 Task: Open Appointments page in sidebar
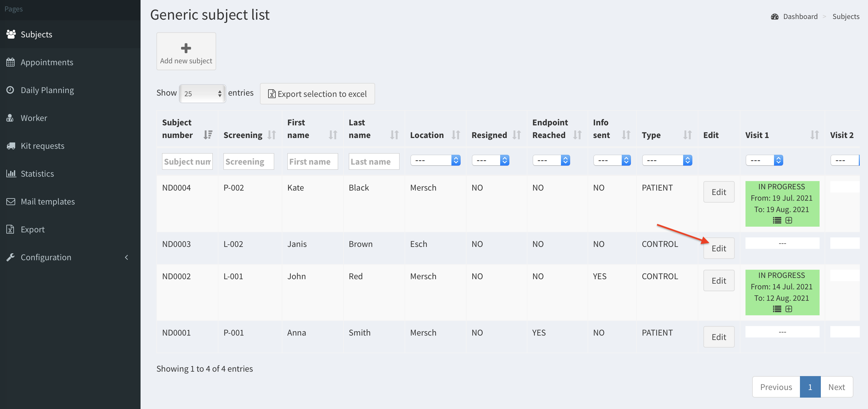point(47,62)
